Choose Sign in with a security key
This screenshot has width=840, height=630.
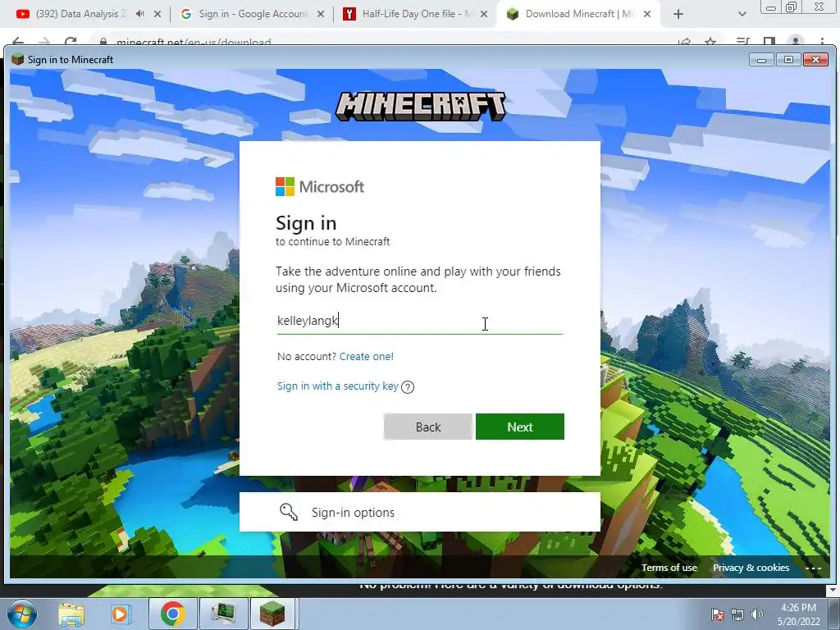pyautogui.click(x=337, y=386)
